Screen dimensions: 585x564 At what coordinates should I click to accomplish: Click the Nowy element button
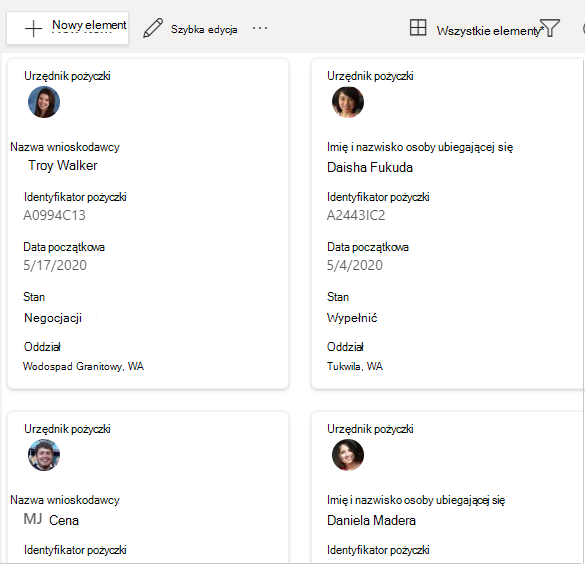68,28
